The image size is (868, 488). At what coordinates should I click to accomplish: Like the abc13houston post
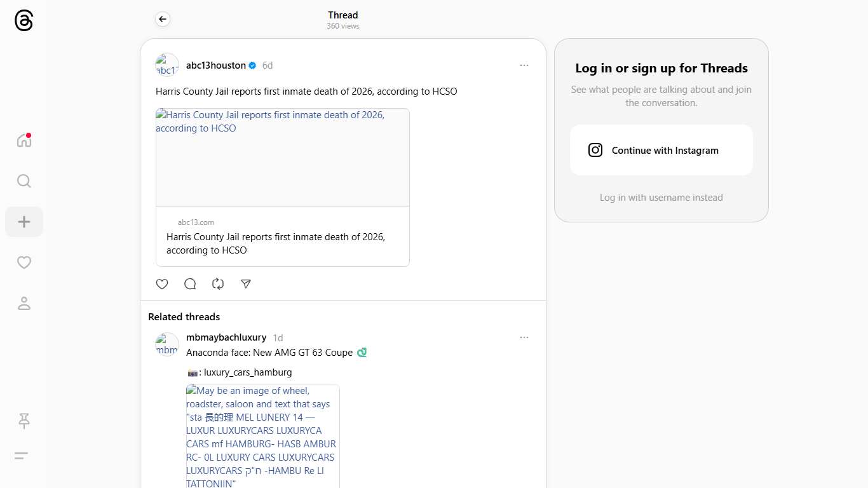(162, 284)
